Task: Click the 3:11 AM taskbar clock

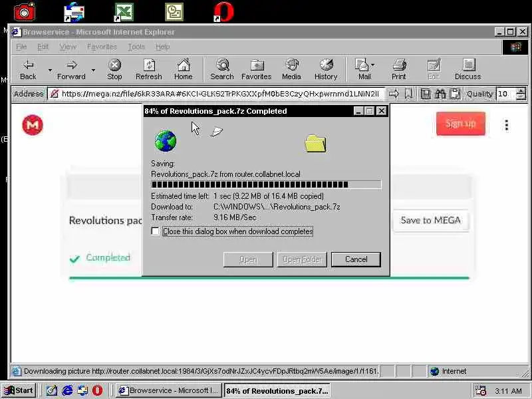Action: (x=508, y=391)
